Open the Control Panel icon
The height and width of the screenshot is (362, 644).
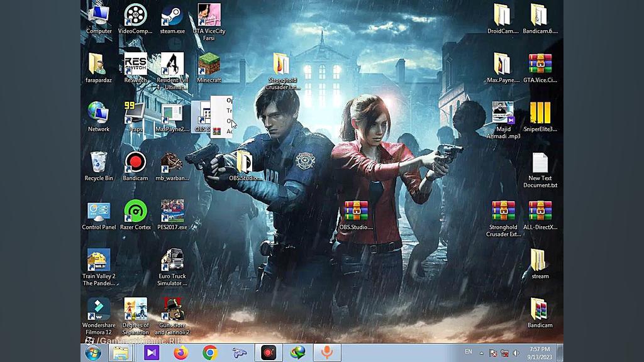(99, 215)
